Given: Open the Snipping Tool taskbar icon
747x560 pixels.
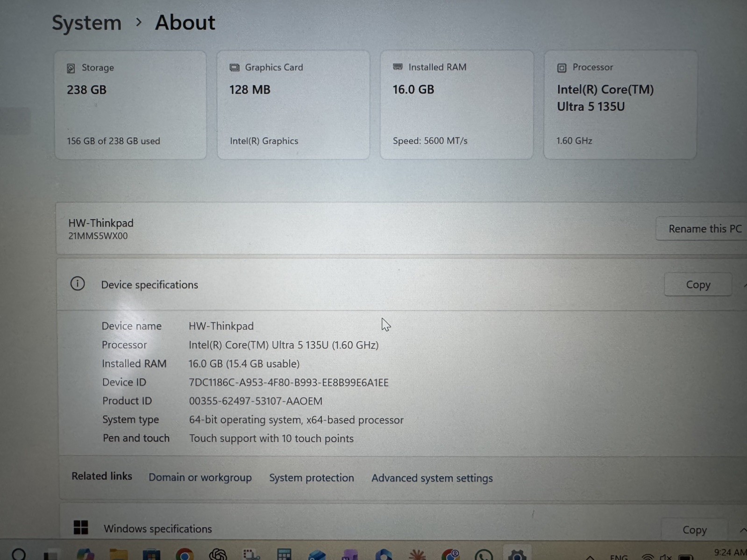Looking at the screenshot, I should (x=251, y=554).
